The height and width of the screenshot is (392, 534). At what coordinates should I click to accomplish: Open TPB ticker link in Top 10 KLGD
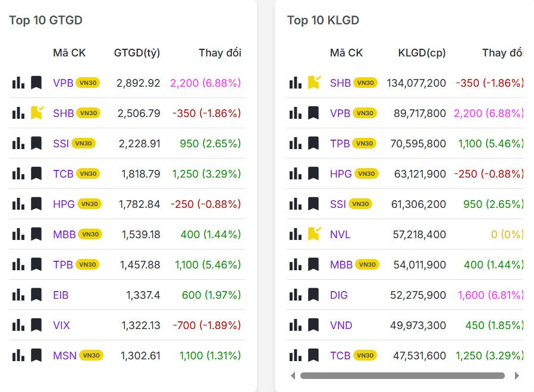(x=340, y=144)
